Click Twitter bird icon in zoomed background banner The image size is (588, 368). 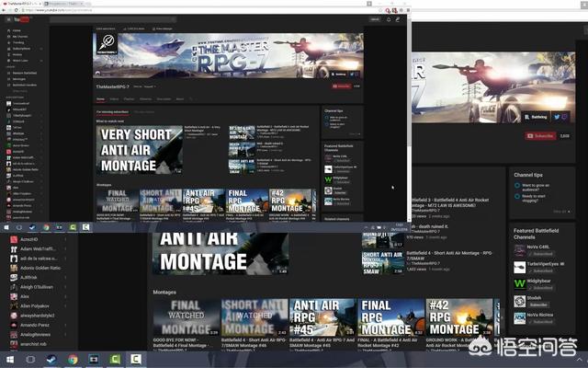click(x=557, y=117)
